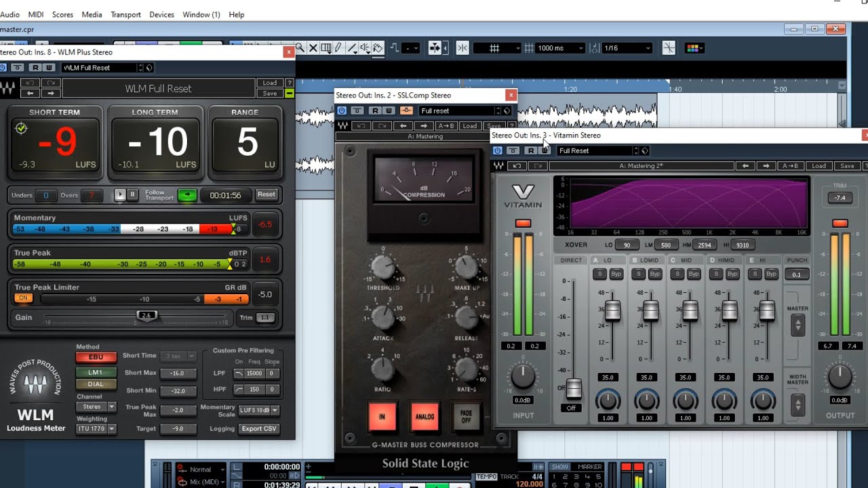Open SSLComp Full reset preset dropdown
This screenshot has width=868, height=488.
(460, 110)
